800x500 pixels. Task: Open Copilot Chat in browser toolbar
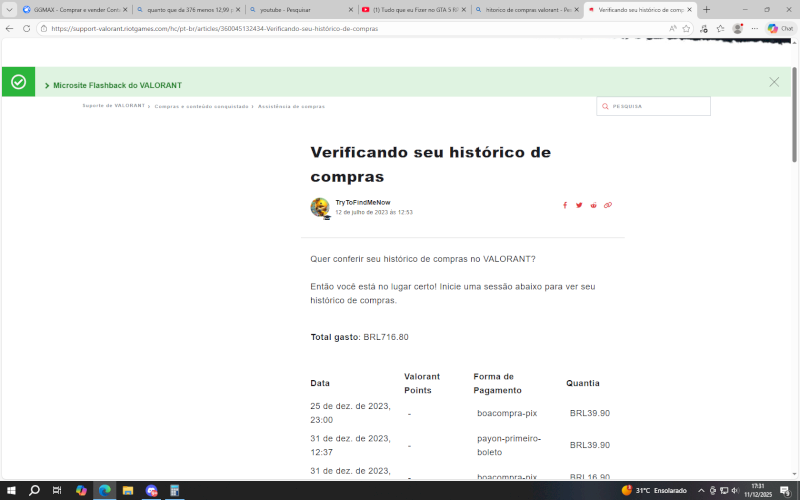click(x=780, y=29)
